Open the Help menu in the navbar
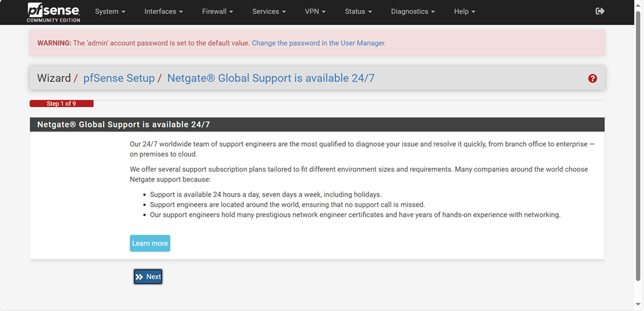Image resolution: width=644 pixels, height=311 pixels. click(x=464, y=12)
